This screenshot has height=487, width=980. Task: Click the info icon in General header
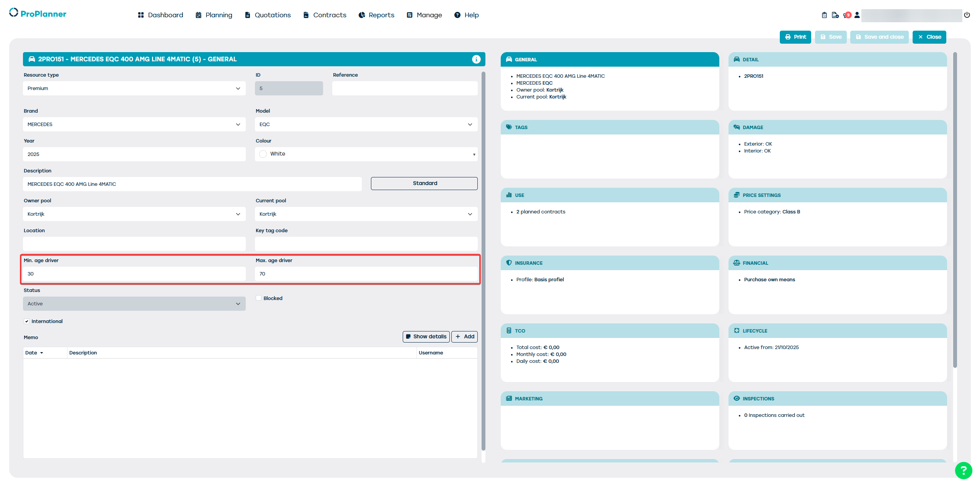click(x=476, y=59)
